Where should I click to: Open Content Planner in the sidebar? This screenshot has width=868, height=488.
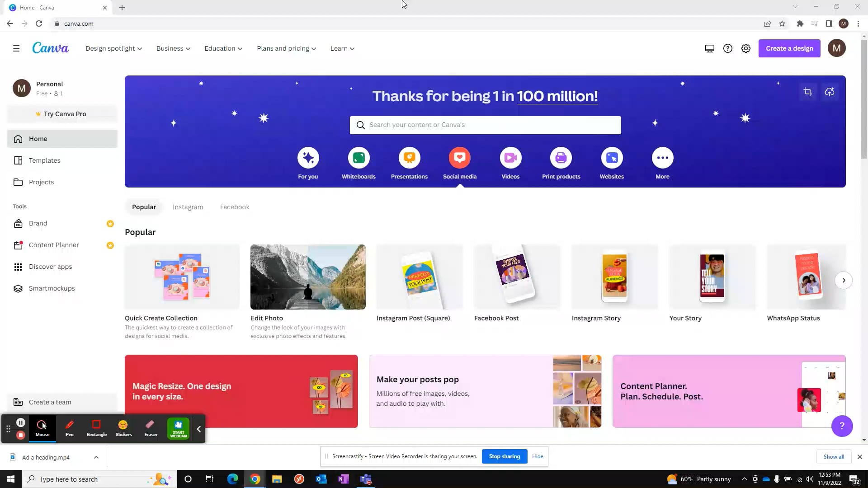coord(62,245)
